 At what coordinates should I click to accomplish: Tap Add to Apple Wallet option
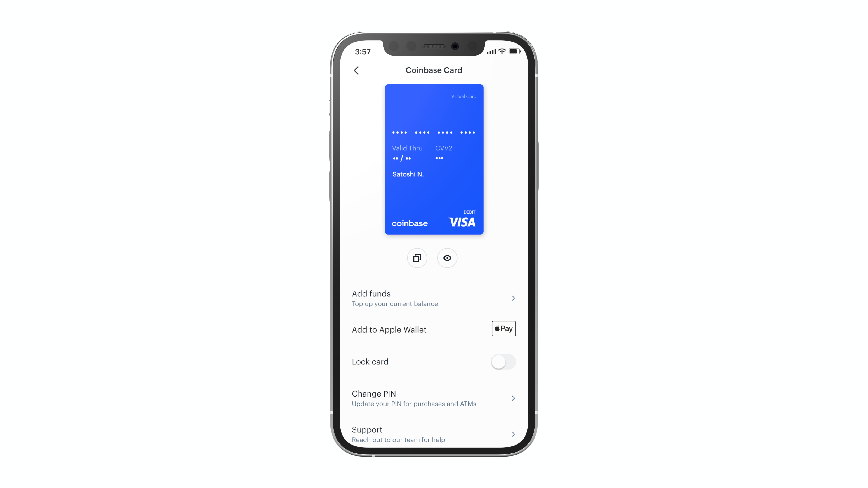434,329
